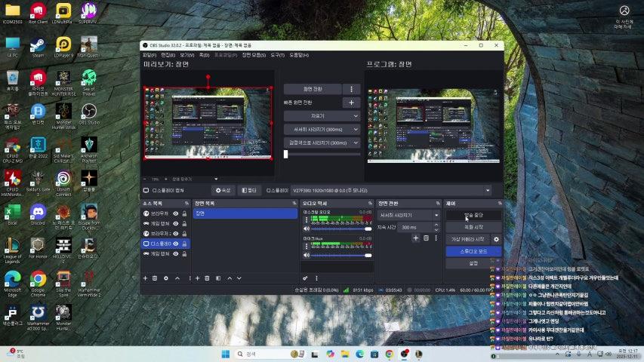644x362 pixels.
Task: Open the 파일(F) menu
Action: coord(149,55)
